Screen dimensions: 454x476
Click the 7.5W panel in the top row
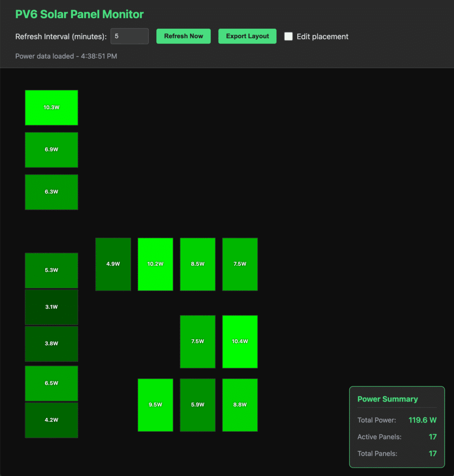[240, 264]
